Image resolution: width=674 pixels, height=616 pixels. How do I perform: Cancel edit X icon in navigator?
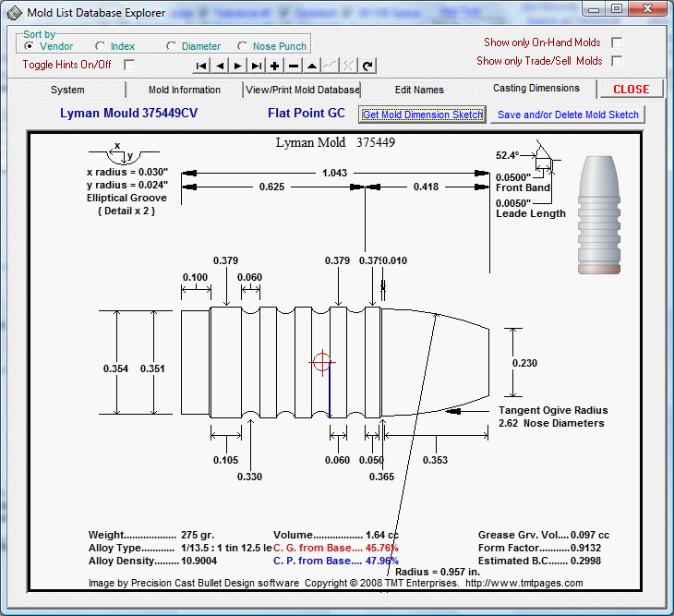tap(349, 66)
